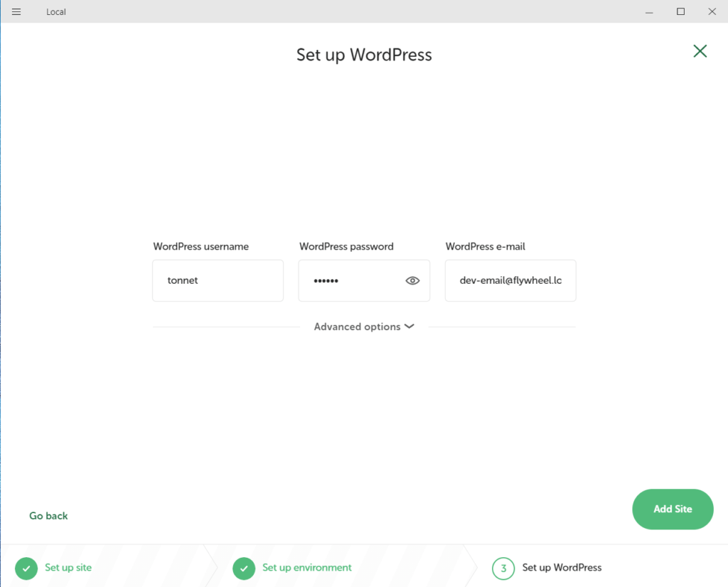Click the Set up WordPress page heading
This screenshot has height=587, width=728.
(x=364, y=55)
